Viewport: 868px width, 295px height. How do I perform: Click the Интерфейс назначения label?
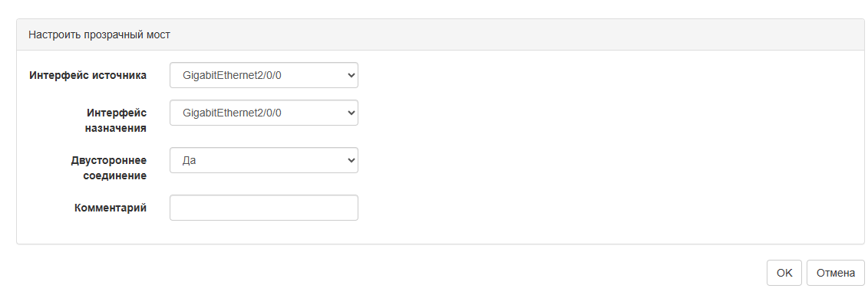116,120
